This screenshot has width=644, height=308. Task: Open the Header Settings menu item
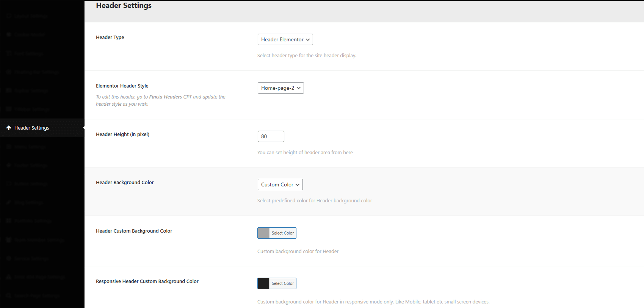(32, 128)
